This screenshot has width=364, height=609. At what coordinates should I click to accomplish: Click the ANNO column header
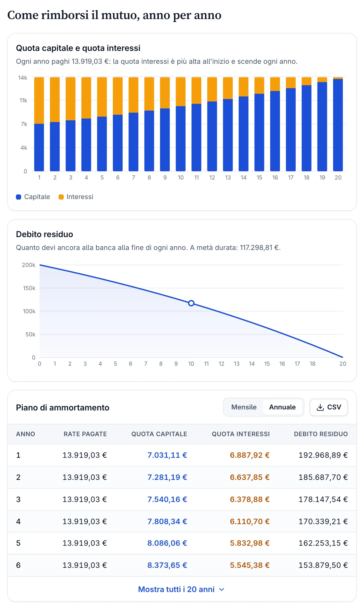click(25, 434)
